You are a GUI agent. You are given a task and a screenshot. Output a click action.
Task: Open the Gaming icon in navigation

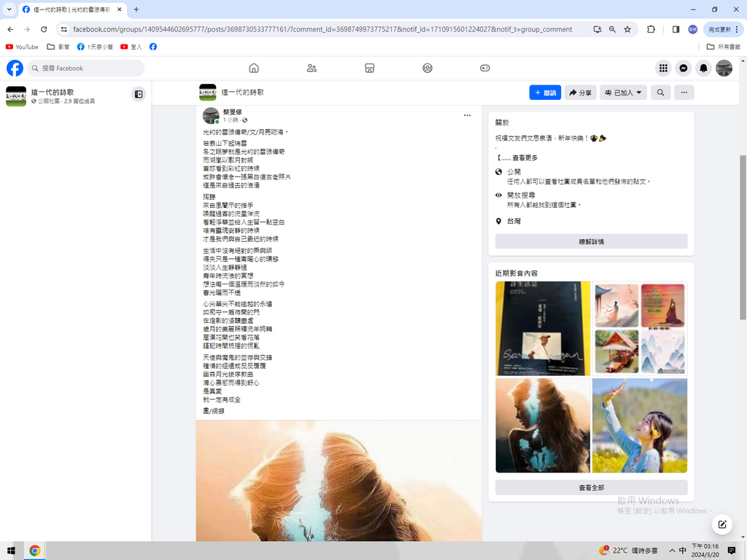pos(484,68)
